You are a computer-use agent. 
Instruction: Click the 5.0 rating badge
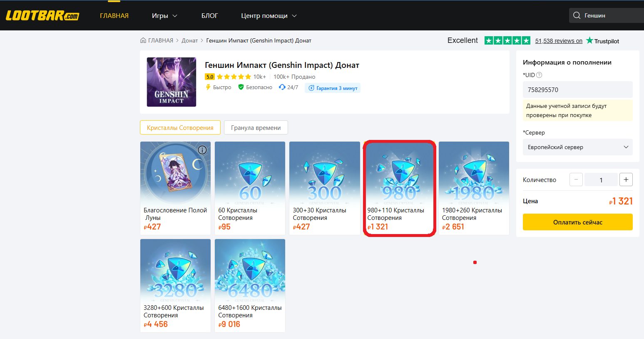(x=210, y=77)
